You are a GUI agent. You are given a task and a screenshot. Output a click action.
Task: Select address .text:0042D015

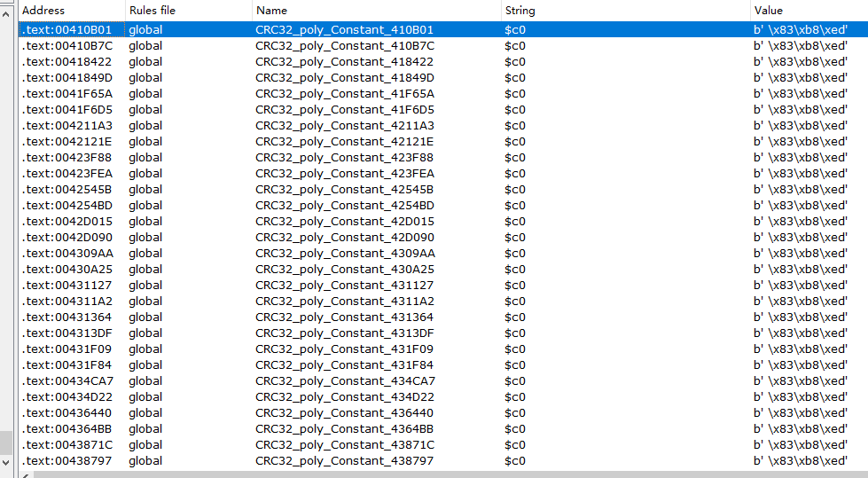(x=67, y=222)
